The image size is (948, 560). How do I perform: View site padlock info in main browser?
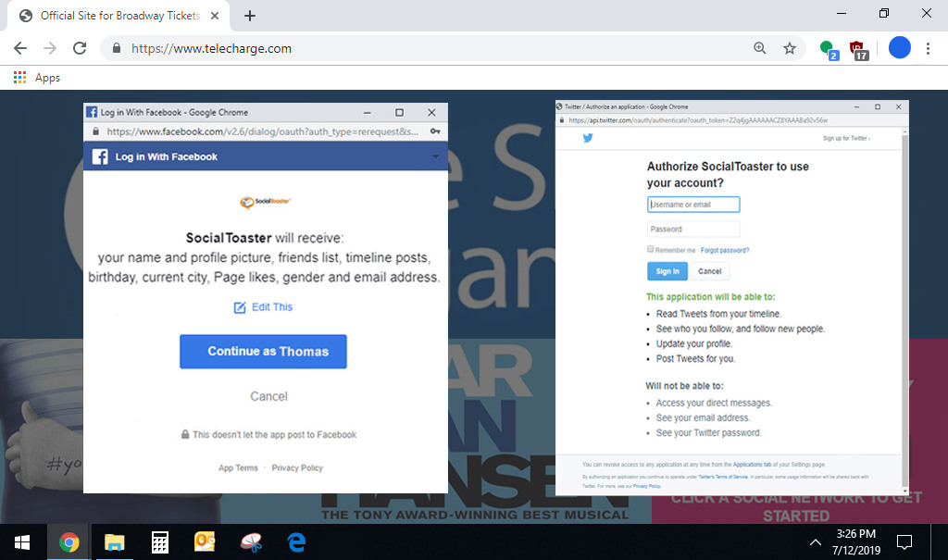click(x=117, y=48)
